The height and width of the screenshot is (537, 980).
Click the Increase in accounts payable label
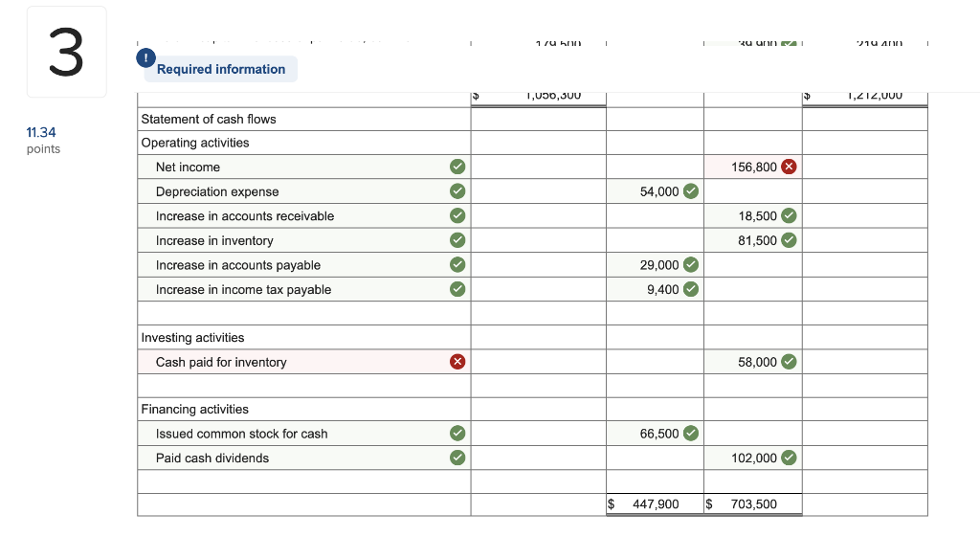click(x=237, y=265)
